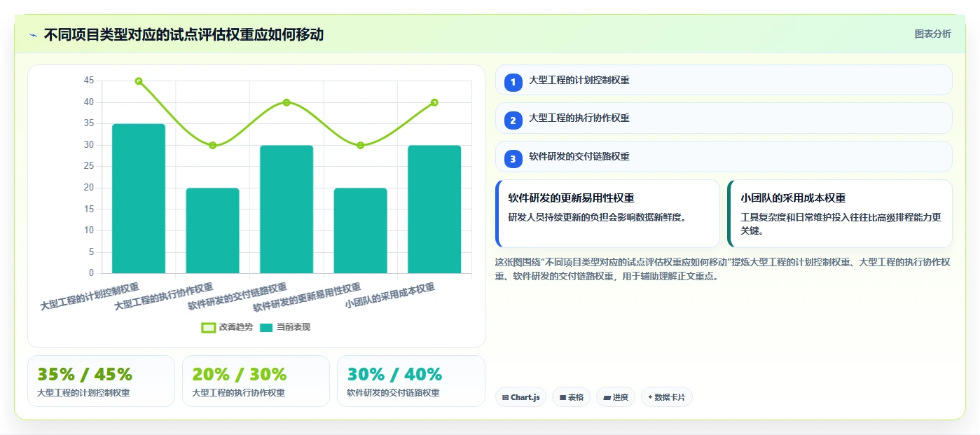Click the 表格 tag icon
Image resolution: width=980 pixels, height=435 pixels.
[563, 397]
